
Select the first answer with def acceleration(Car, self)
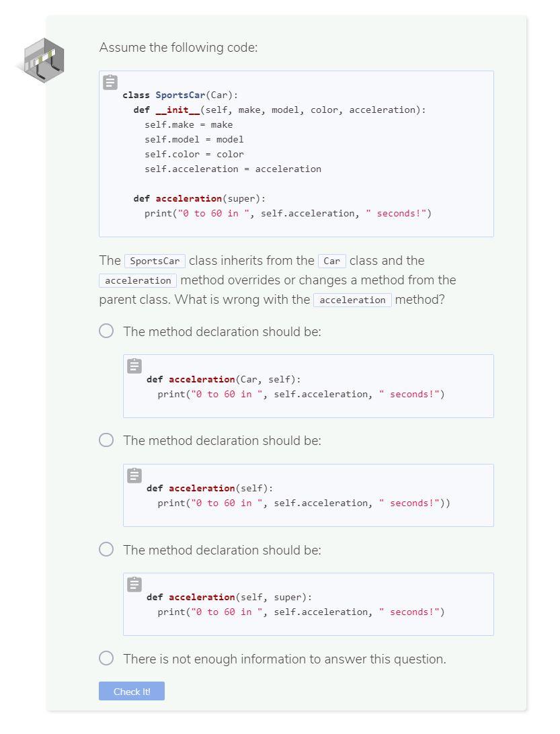coord(106,331)
